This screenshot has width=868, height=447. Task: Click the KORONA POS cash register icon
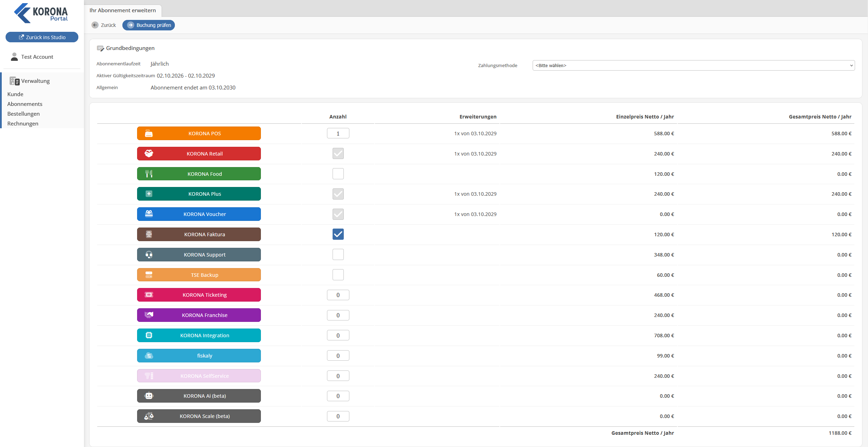149,134
